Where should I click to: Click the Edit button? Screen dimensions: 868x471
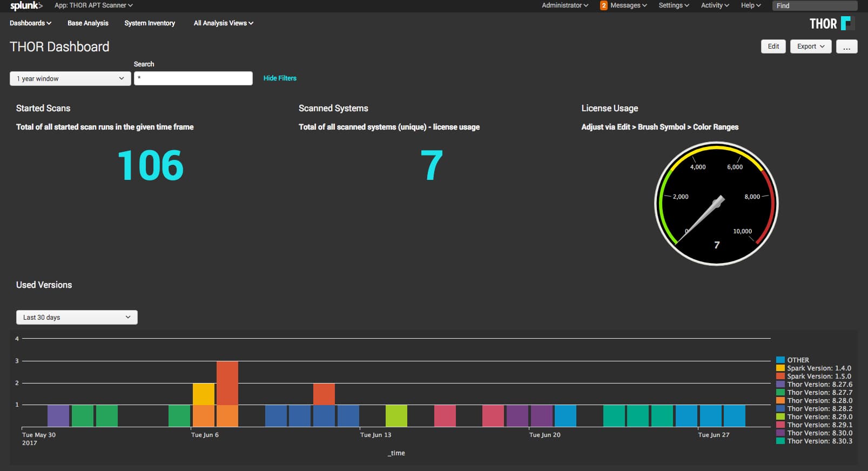pyautogui.click(x=773, y=46)
